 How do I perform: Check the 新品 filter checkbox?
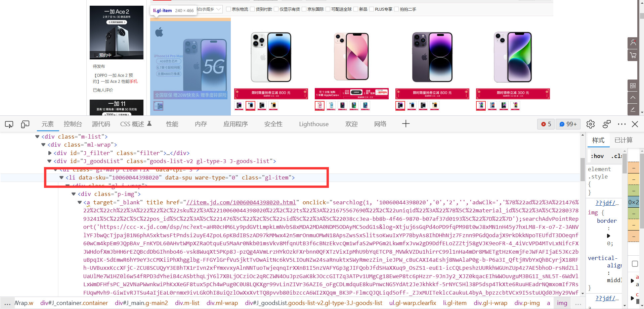(x=356, y=9)
